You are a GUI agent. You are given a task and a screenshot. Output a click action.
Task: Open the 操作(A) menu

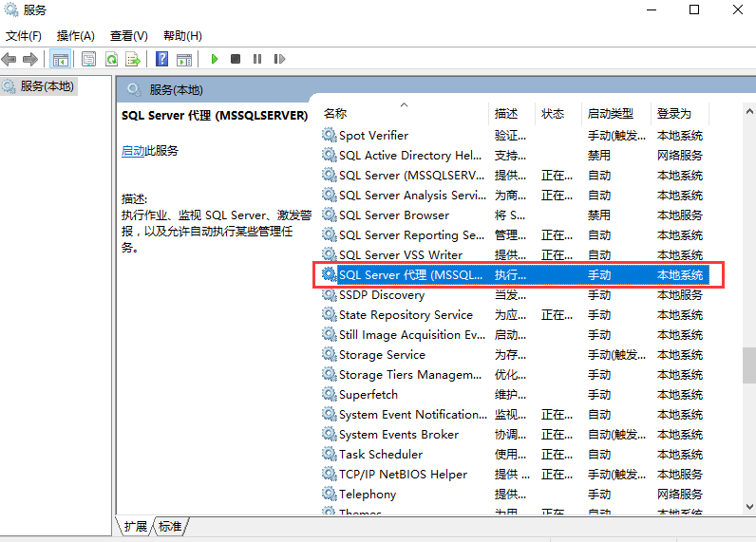tap(76, 36)
